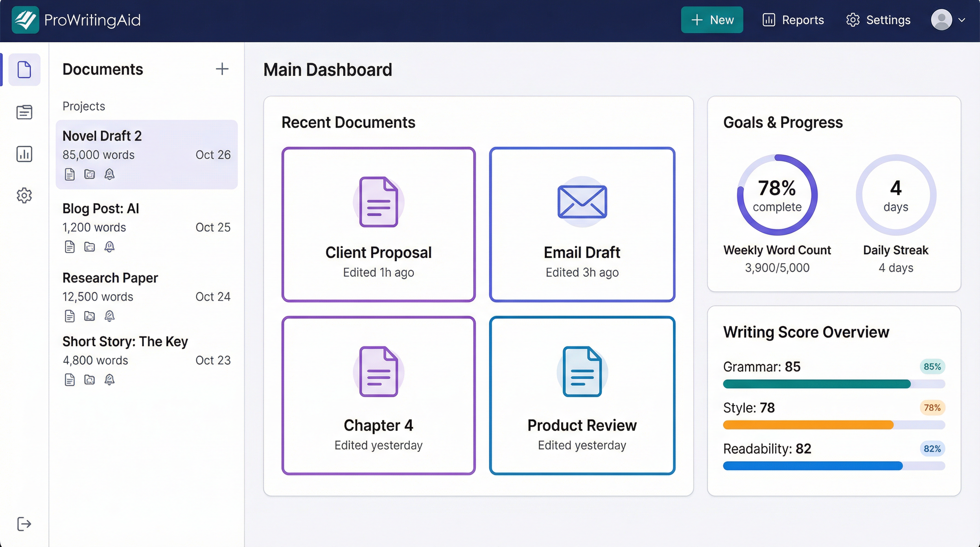The image size is (980, 547).
Task: Open the analytics bar chart icon in the sidebar
Action: click(24, 154)
